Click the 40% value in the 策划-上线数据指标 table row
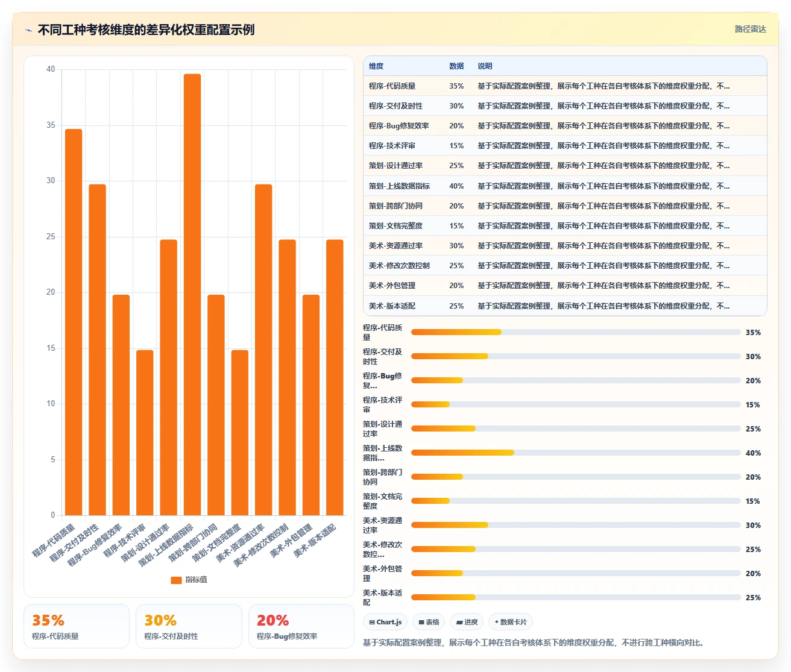The height and width of the screenshot is (672, 791). point(456,186)
